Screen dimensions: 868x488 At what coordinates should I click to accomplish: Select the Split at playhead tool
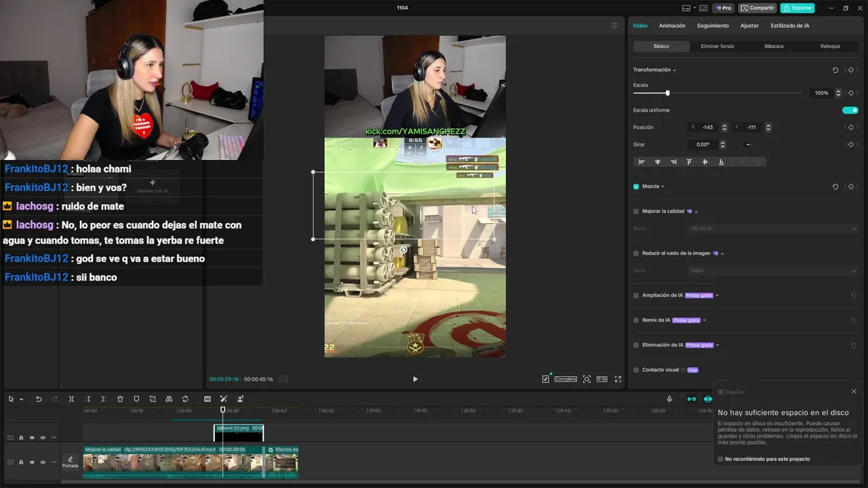71,399
